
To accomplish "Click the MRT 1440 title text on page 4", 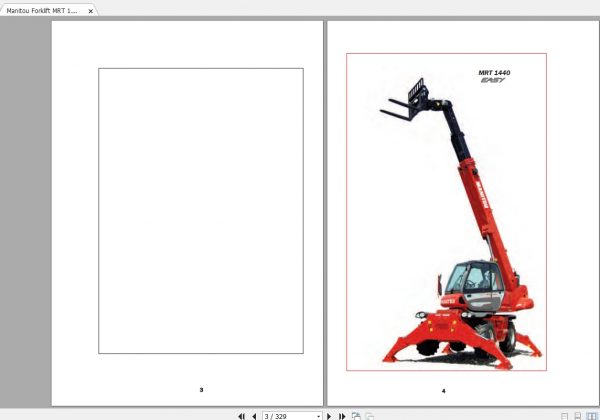I will point(494,73).
